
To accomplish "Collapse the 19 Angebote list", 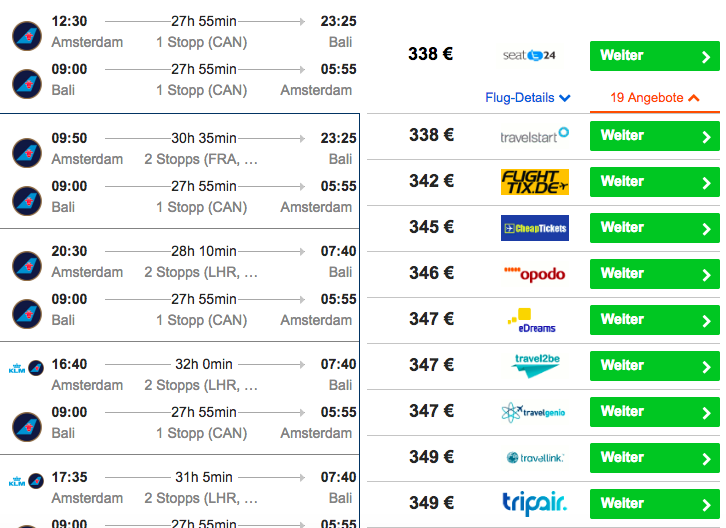I will pyautogui.click(x=654, y=98).
